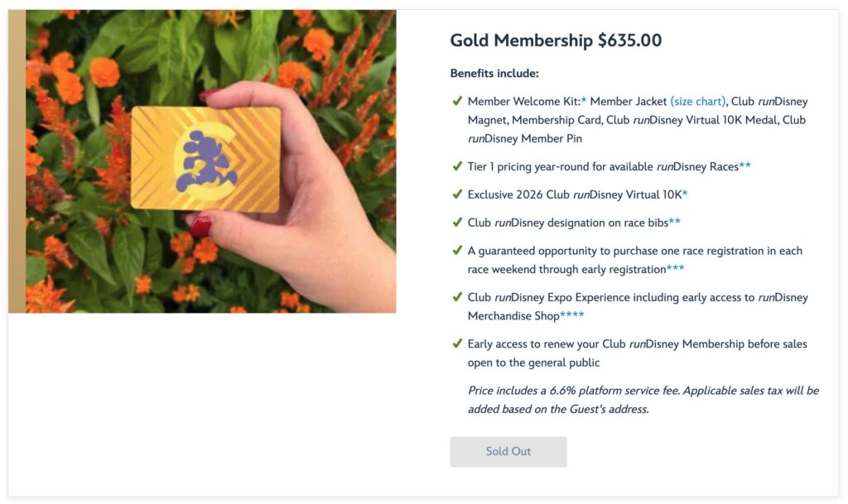Click the platform service fee note

click(x=643, y=400)
